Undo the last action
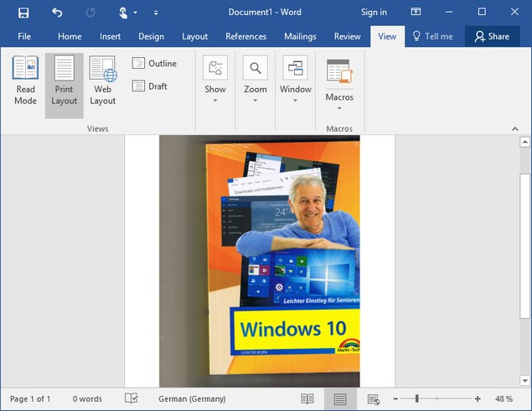Viewport: 532px width, 411px height. point(57,13)
